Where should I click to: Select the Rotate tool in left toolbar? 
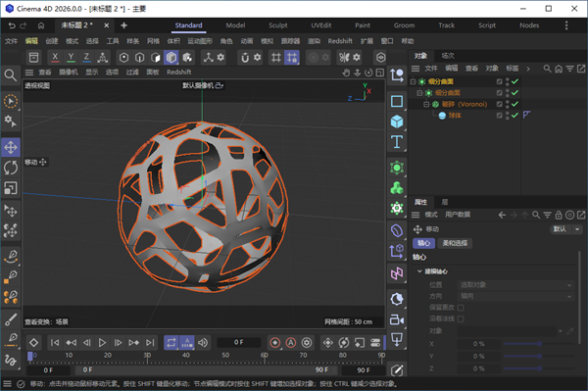(11, 168)
